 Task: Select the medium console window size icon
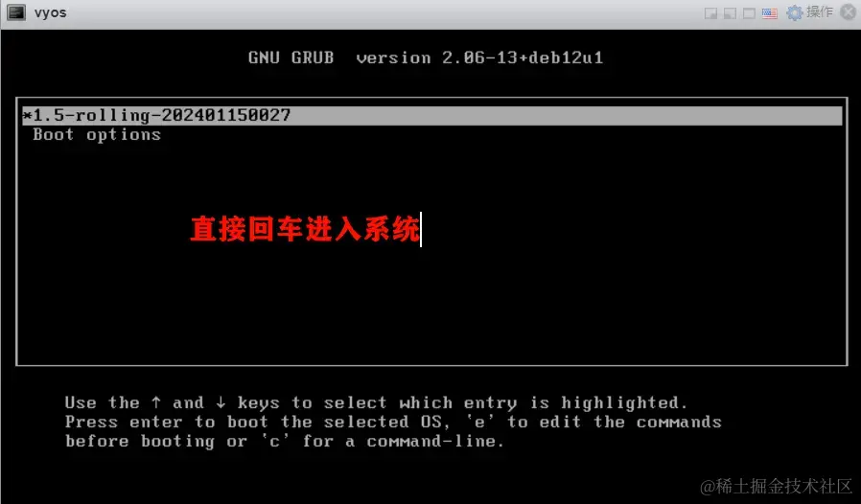point(730,13)
